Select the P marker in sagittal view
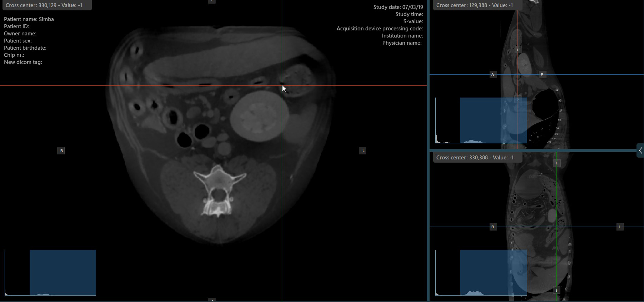The image size is (644, 302). tap(542, 75)
